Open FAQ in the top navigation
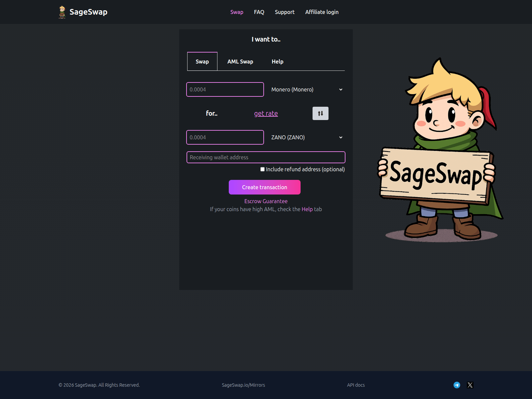 [x=259, y=12]
